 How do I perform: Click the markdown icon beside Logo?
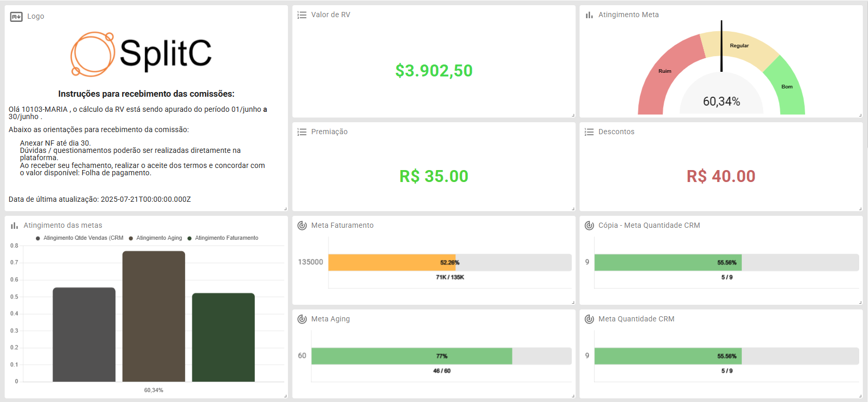pos(16,17)
